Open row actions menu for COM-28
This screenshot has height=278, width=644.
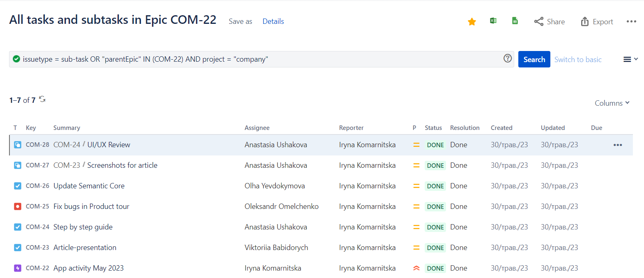click(617, 145)
